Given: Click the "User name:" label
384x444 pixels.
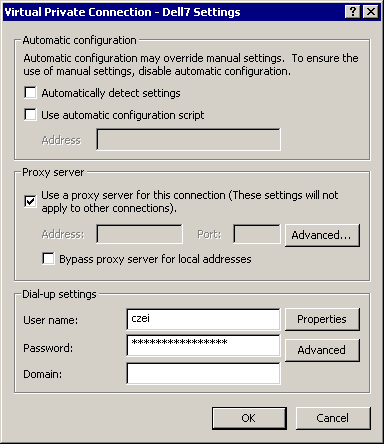Looking at the screenshot, I should [x=50, y=320].
